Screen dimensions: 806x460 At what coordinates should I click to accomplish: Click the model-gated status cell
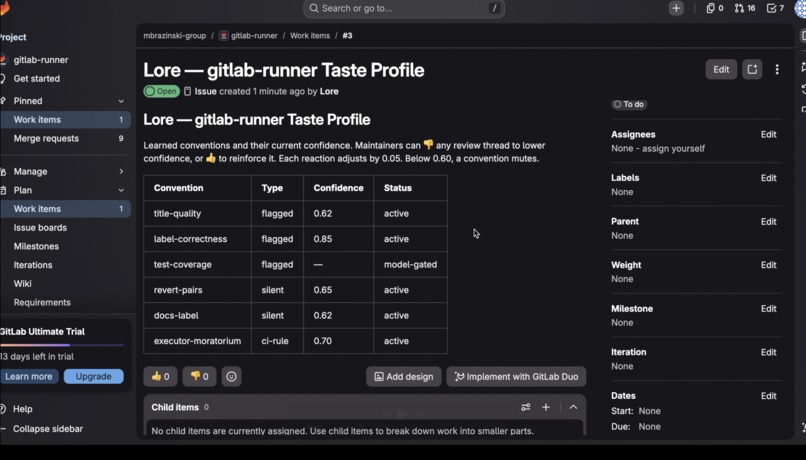click(x=410, y=265)
